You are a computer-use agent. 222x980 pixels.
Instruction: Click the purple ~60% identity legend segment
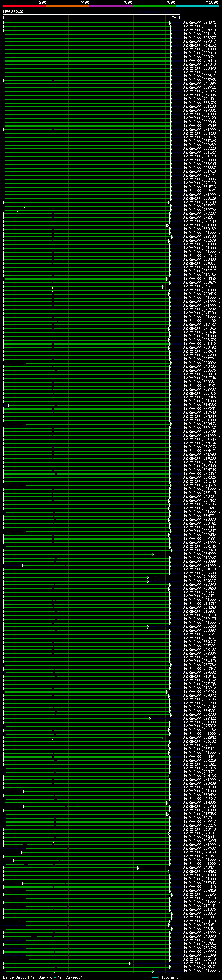(111, 6)
